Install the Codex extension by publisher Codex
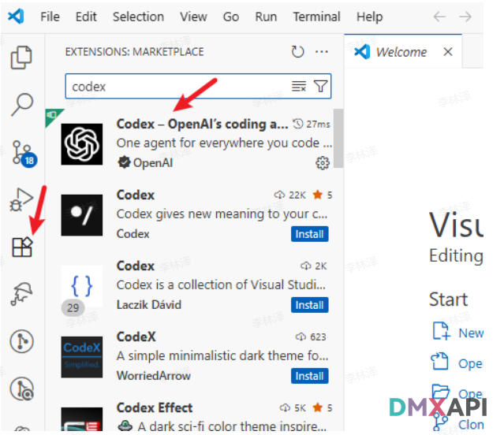This screenshot has width=504, height=435. tap(309, 234)
